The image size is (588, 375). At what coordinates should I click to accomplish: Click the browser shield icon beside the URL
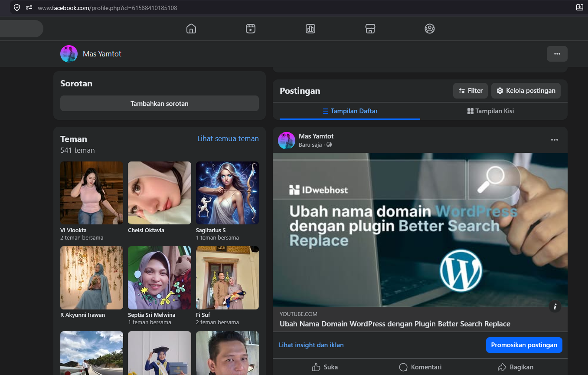click(17, 7)
